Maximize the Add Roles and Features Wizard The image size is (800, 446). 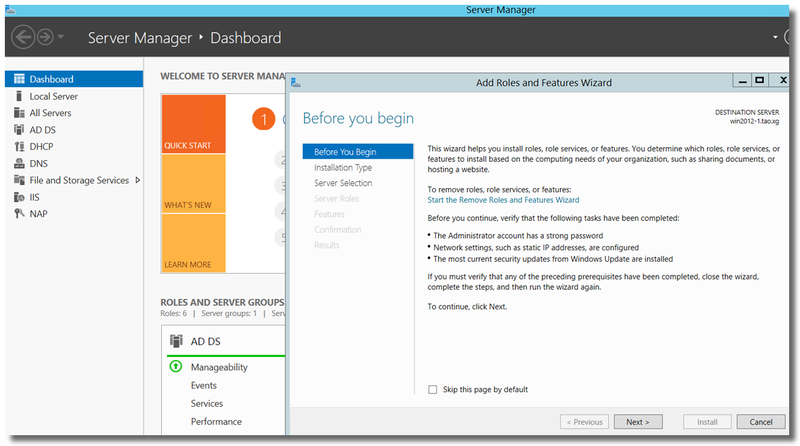760,81
